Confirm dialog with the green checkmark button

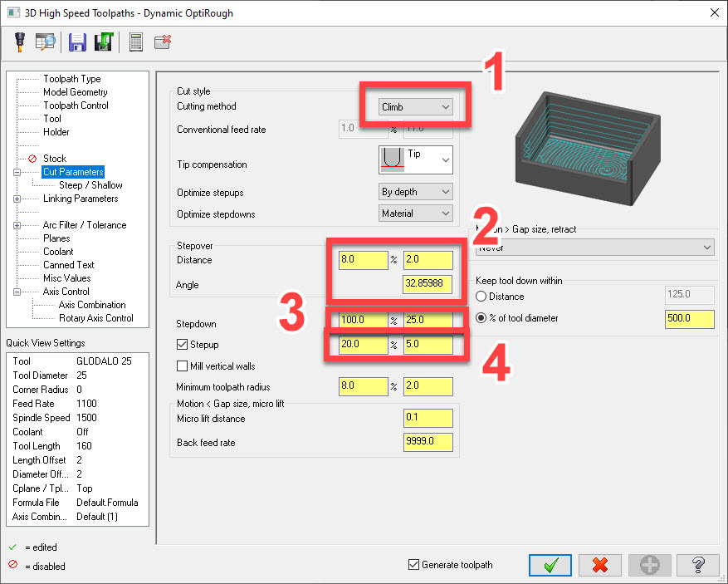[x=550, y=565]
